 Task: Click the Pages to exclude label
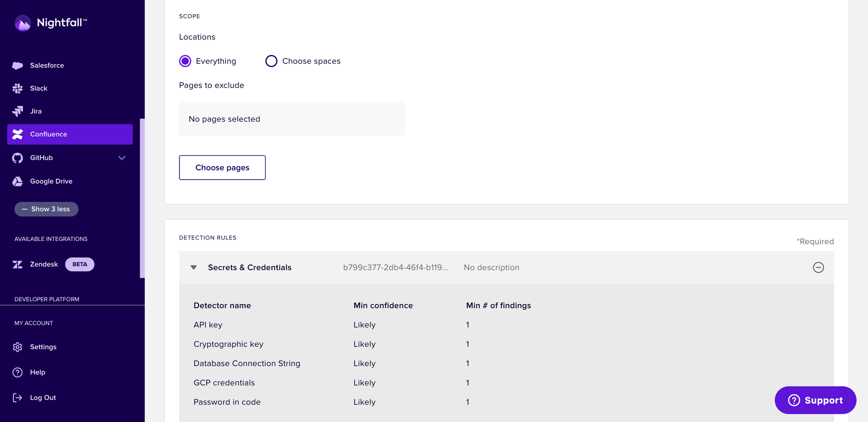tap(211, 85)
